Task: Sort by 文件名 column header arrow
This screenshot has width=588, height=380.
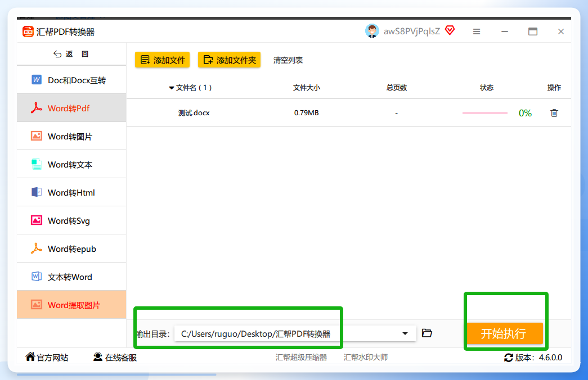Action: (172, 88)
